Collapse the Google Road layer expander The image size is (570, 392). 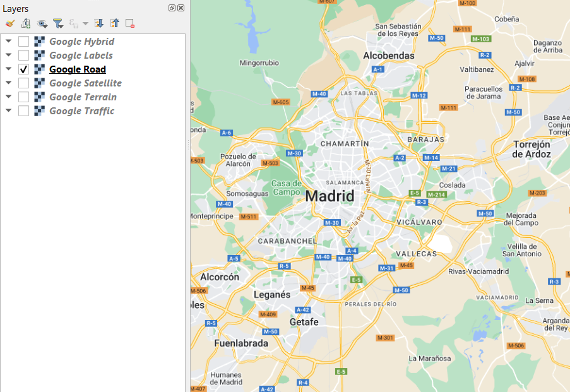8,69
